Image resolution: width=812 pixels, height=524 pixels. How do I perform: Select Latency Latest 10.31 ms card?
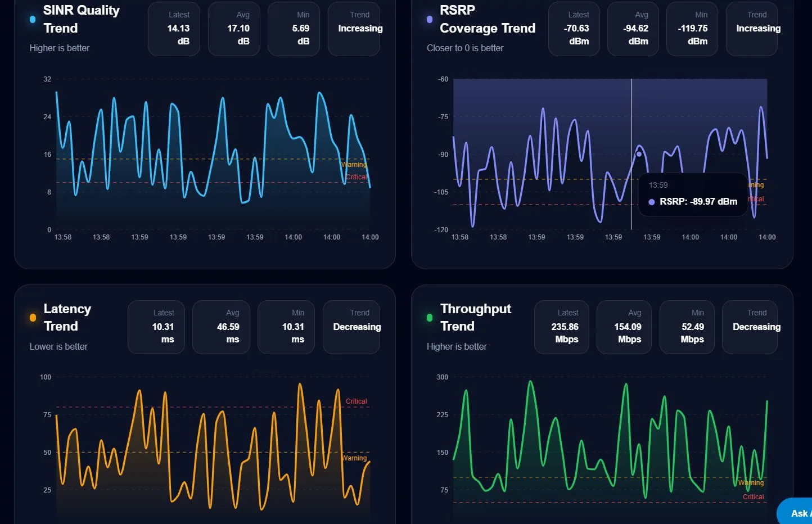(156, 327)
